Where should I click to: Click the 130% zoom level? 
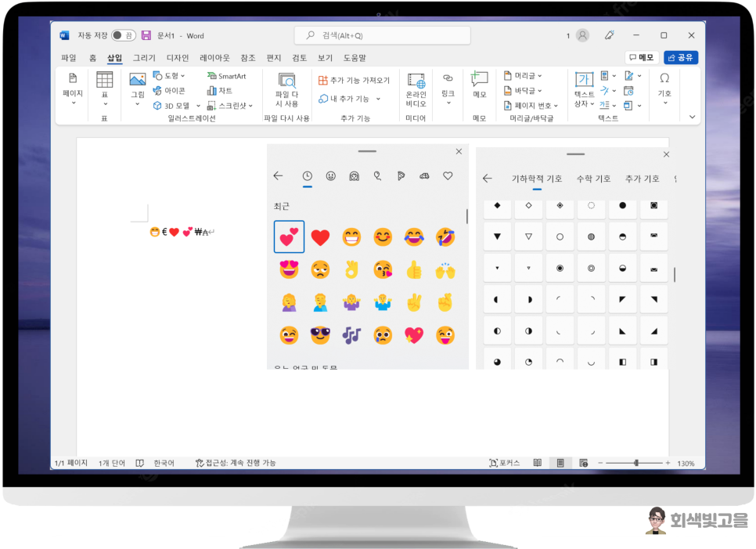tap(686, 463)
